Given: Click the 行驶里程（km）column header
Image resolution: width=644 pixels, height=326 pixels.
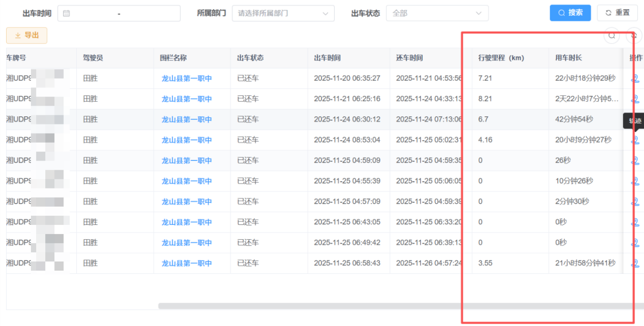Looking at the screenshot, I should pyautogui.click(x=501, y=58).
